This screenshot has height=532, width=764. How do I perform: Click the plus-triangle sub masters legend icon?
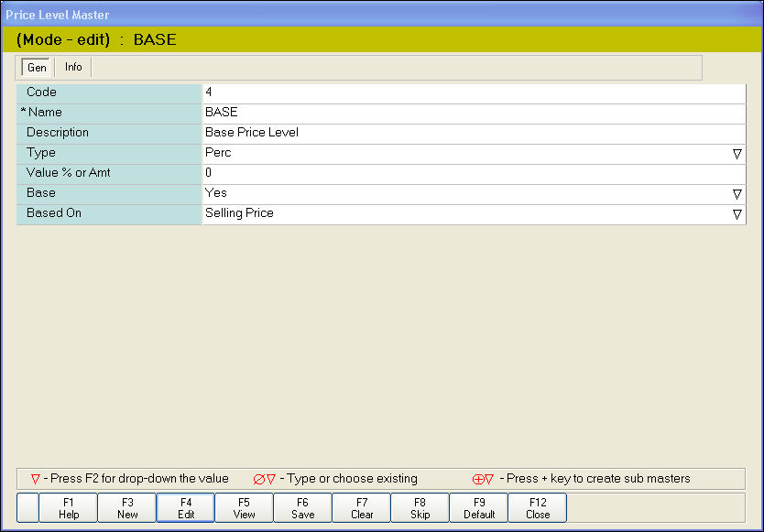pos(483,480)
